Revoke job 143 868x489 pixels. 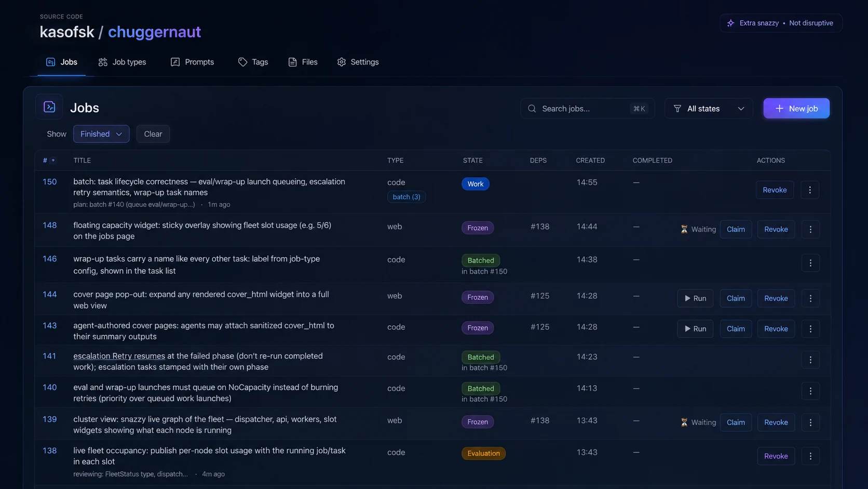[x=776, y=329]
